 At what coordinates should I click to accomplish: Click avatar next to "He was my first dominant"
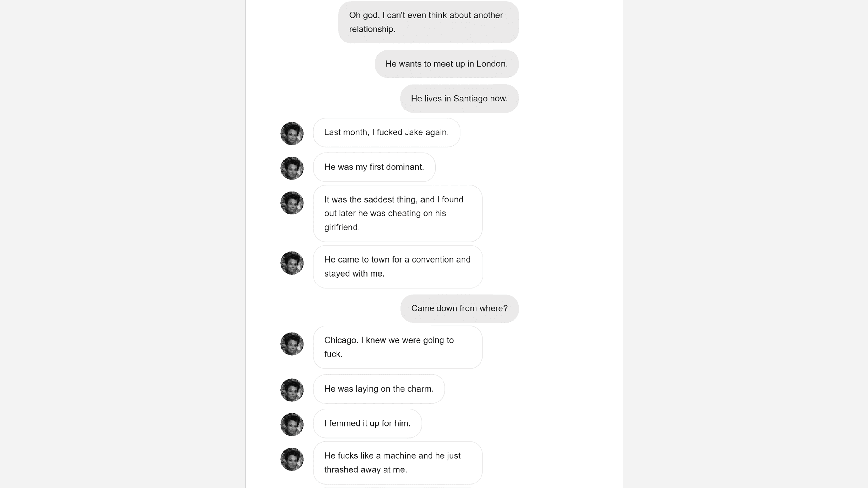click(x=292, y=168)
